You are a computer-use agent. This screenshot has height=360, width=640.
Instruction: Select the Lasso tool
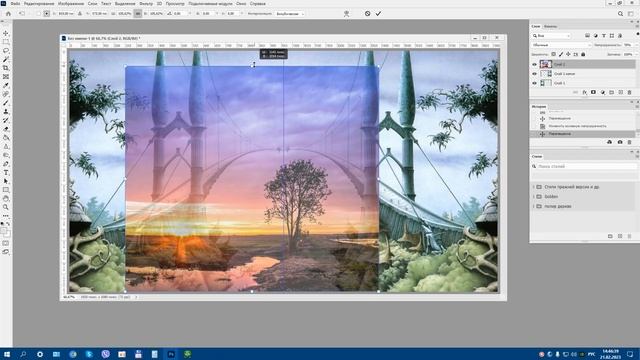[6, 51]
